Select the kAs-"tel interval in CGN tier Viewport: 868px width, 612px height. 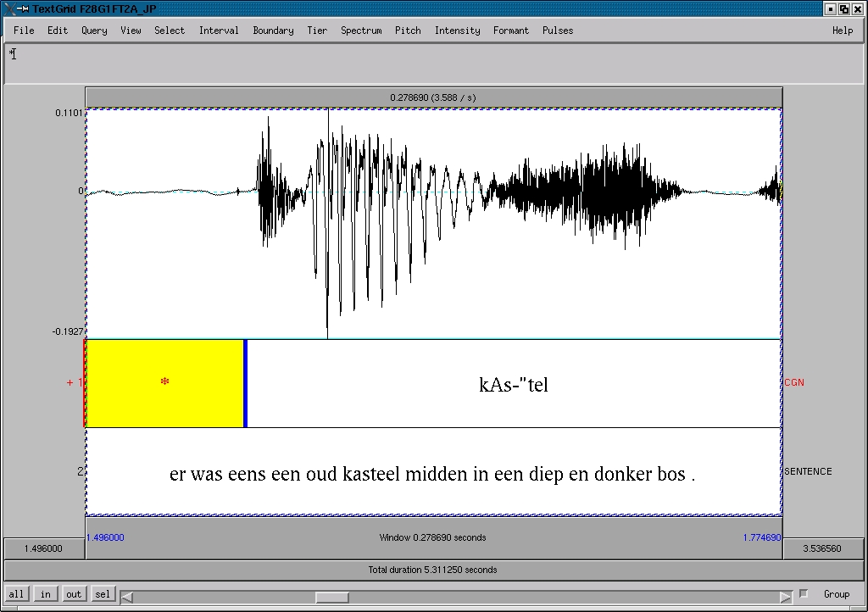click(514, 383)
